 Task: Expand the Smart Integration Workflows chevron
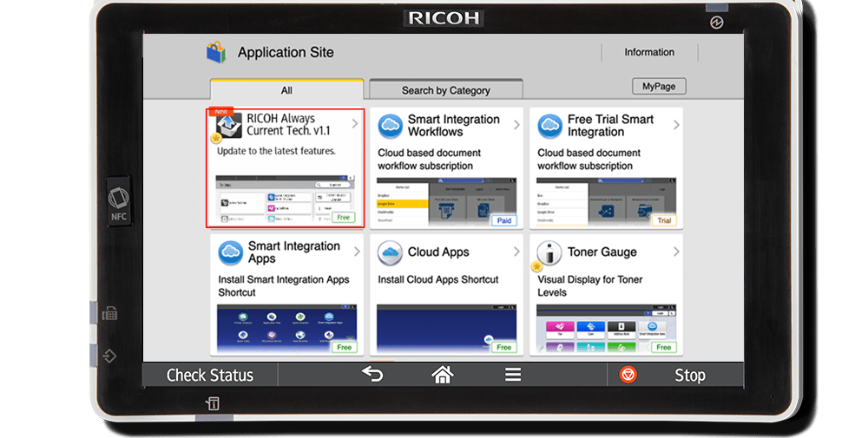(516, 125)
